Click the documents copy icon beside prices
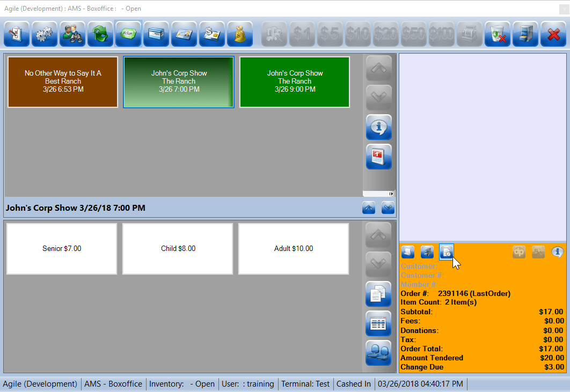Screen dimensions: 570x392 [x=378, y=294]
